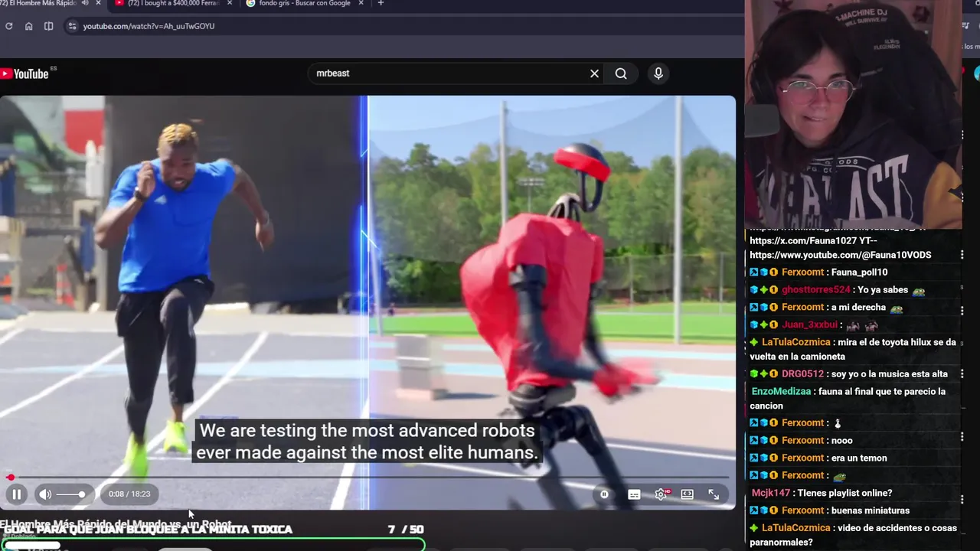This screenshot has height=551, width=980.
Task: Switch to theater mode
Action: pyautogui.click(x=688, y=494)
